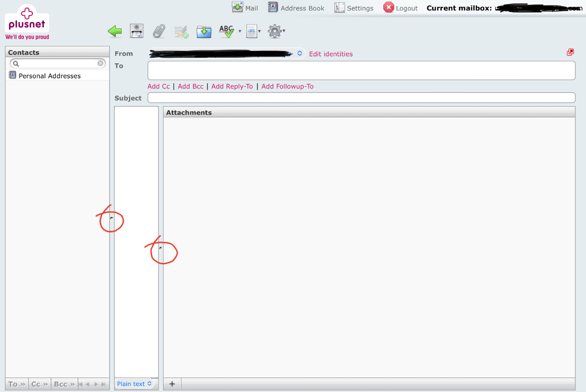
Task: Save the message as draft
Action: coord(204,31)
